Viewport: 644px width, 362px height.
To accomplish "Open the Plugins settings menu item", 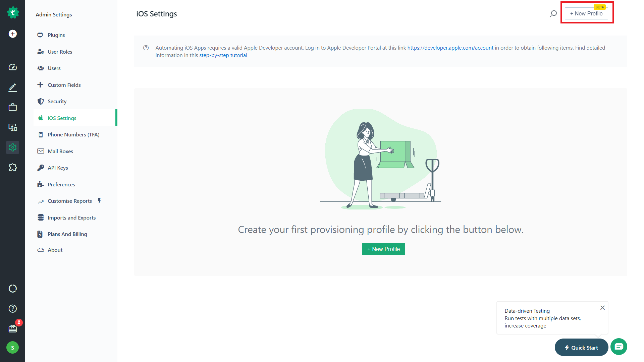I will coord(56,35).
